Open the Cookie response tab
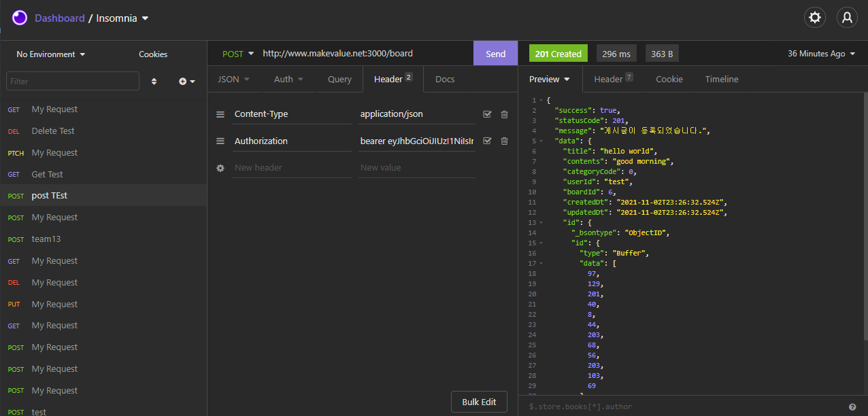868x416 pixels. coord(669,79)
